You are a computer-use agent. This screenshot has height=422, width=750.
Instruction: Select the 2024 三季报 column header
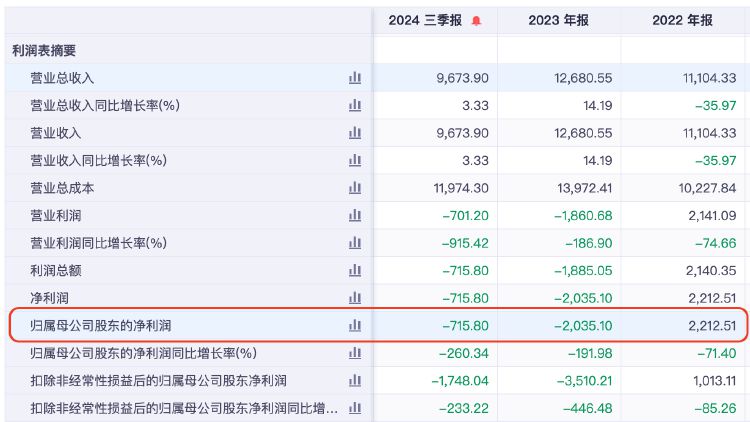coord(425,20)
